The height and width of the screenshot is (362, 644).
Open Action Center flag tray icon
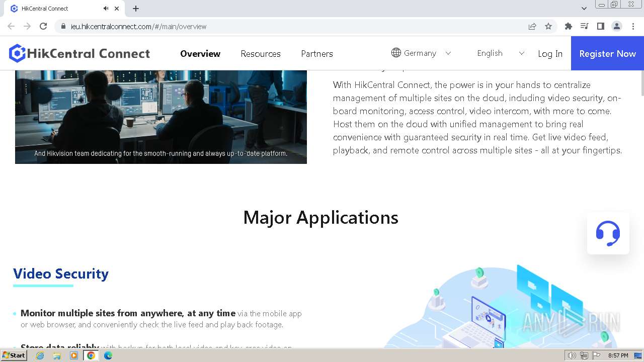(596, 355)
